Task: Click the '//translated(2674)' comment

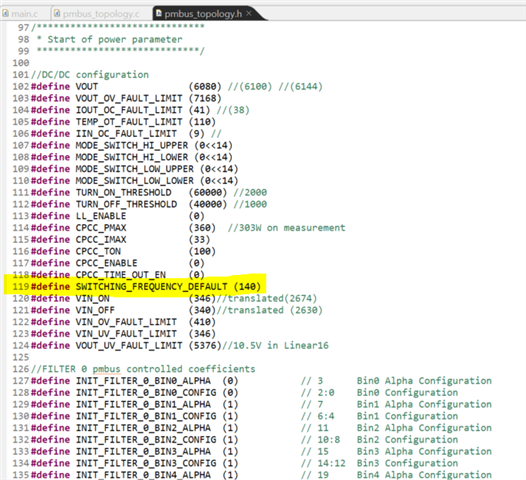Action: [x=267, y=299]
